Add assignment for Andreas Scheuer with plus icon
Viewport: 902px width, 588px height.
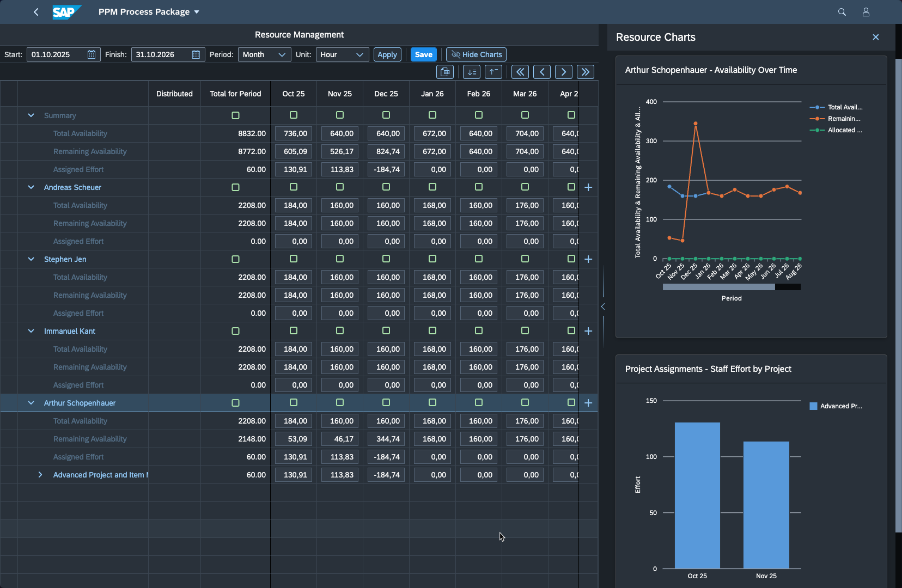[588, 187]
